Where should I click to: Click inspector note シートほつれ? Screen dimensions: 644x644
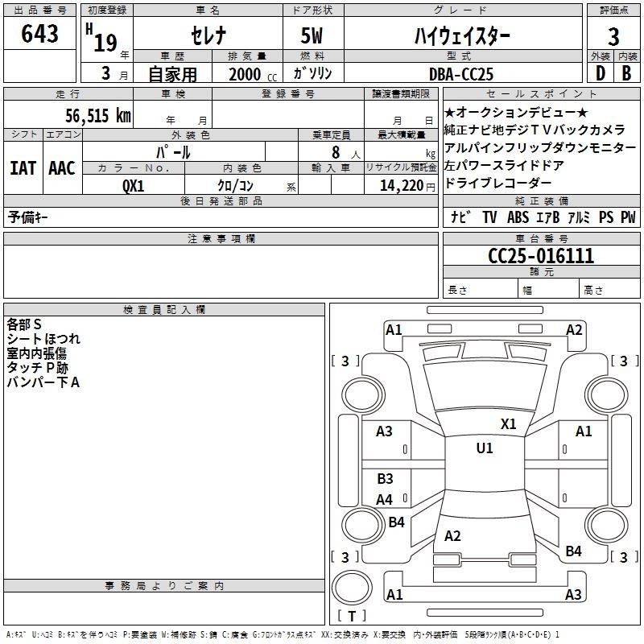point(43,339)
